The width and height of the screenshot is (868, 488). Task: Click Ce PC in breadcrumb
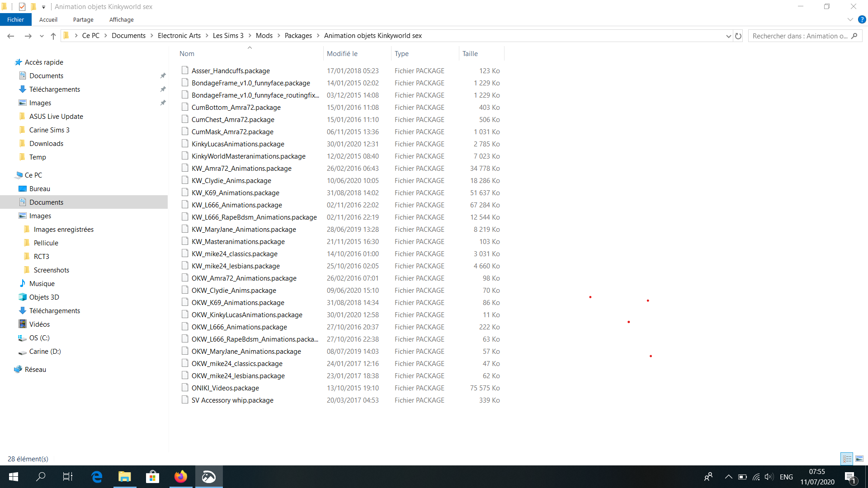pyautogui.click(x=91, y=36)
